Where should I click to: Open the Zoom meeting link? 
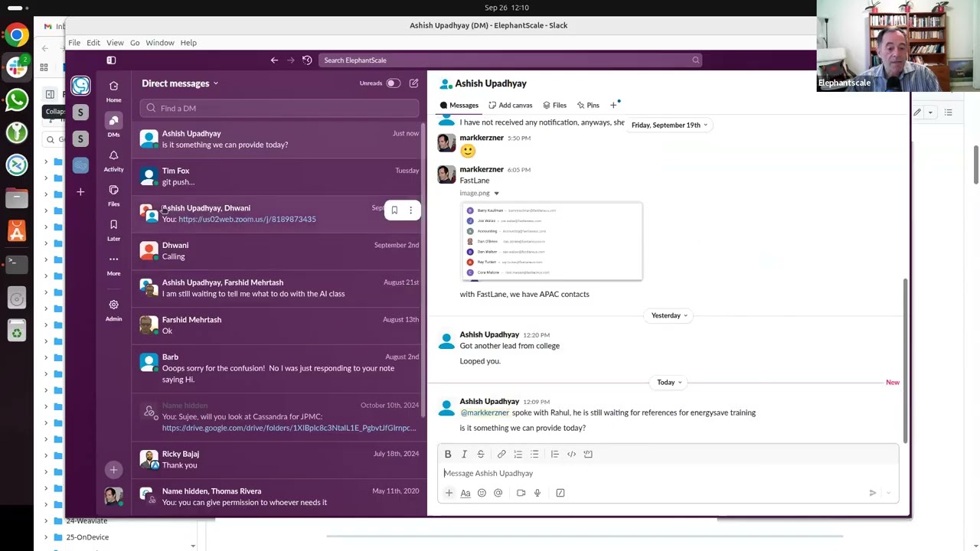247,220
